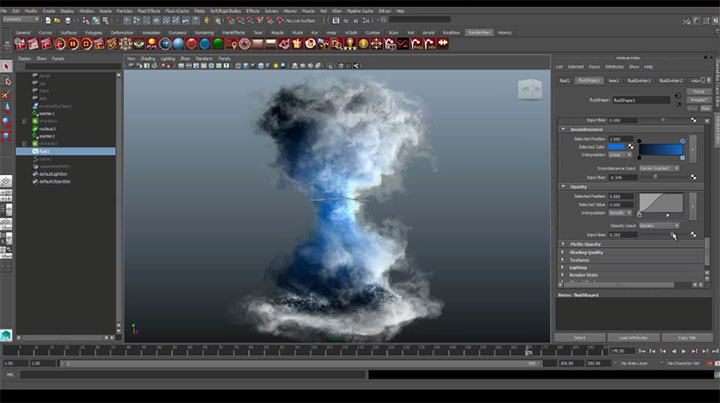Click the Selected Color blue swatch

tap(617, 147)
